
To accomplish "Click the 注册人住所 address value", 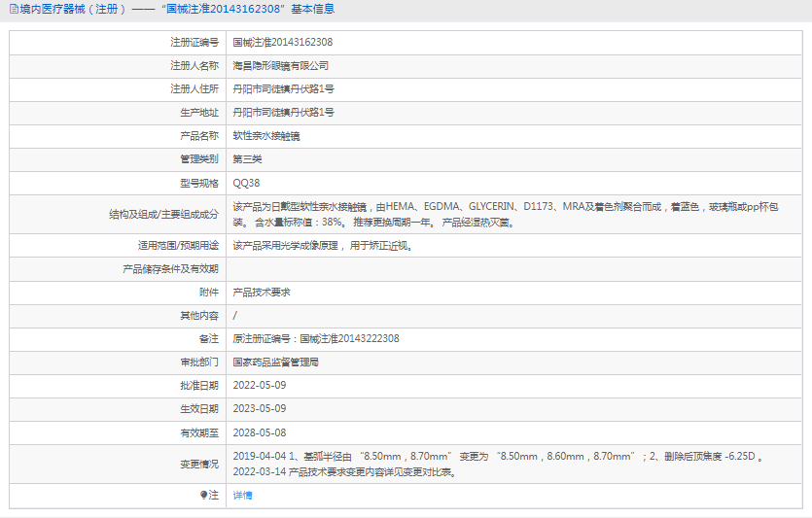I will click(x=284, y=89).
